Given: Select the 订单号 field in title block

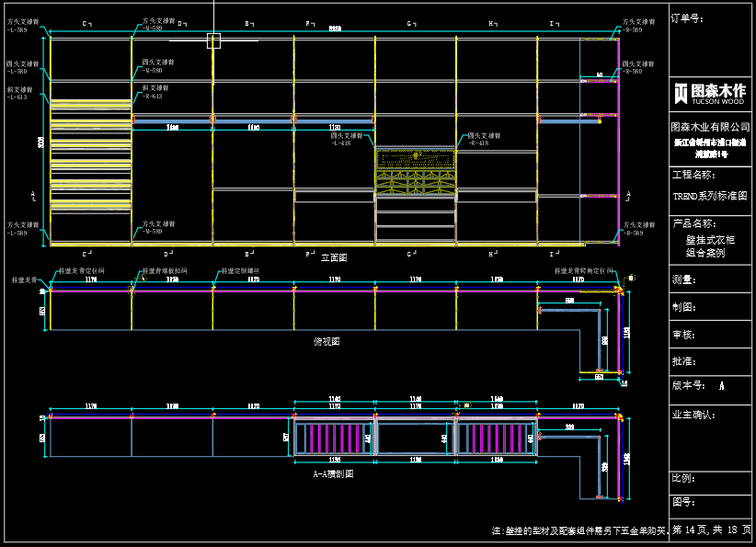Looking at the screenshot, I should point(688,17).
